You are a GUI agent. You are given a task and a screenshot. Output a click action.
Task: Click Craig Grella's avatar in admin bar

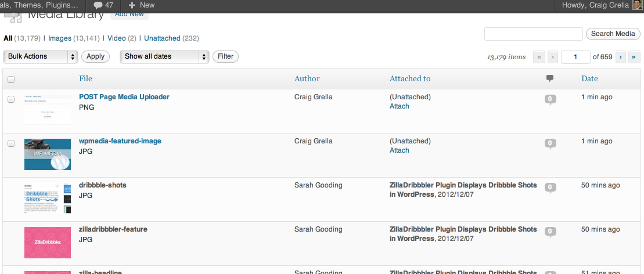tap(637, 5)
